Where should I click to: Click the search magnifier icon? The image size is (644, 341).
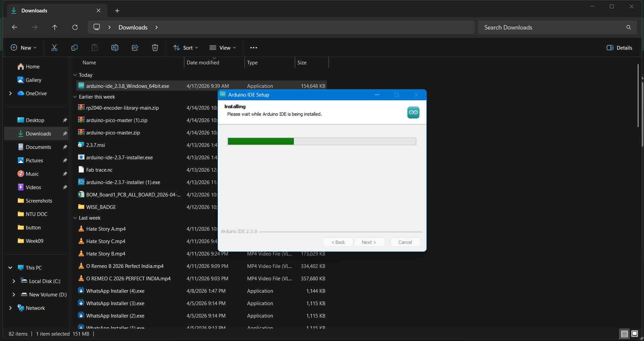tap(629, 27)
